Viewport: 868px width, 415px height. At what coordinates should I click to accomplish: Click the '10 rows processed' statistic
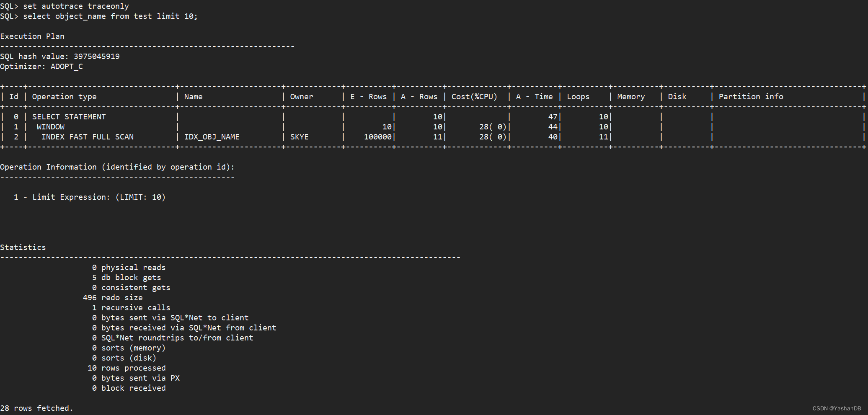pos(127,368)
